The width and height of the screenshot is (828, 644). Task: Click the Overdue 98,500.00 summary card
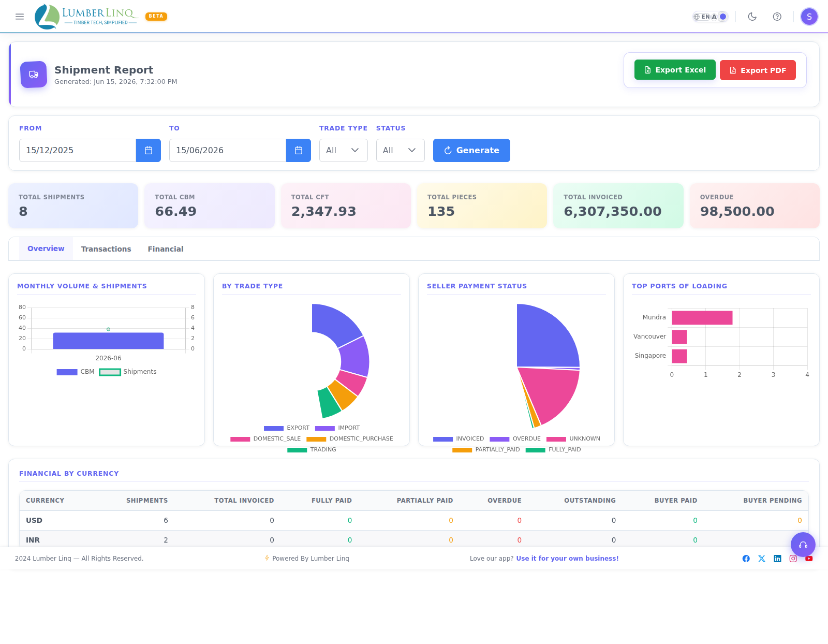[755, 206]
